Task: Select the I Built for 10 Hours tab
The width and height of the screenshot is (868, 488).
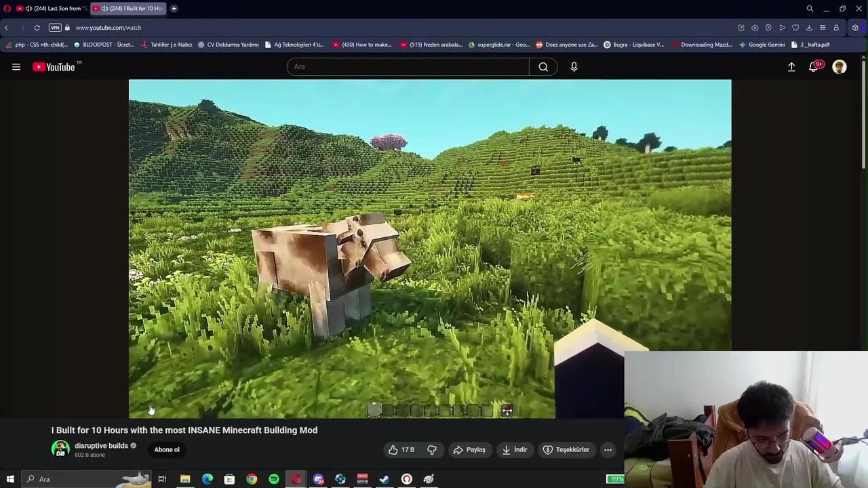Action: (x=127, y=8)
